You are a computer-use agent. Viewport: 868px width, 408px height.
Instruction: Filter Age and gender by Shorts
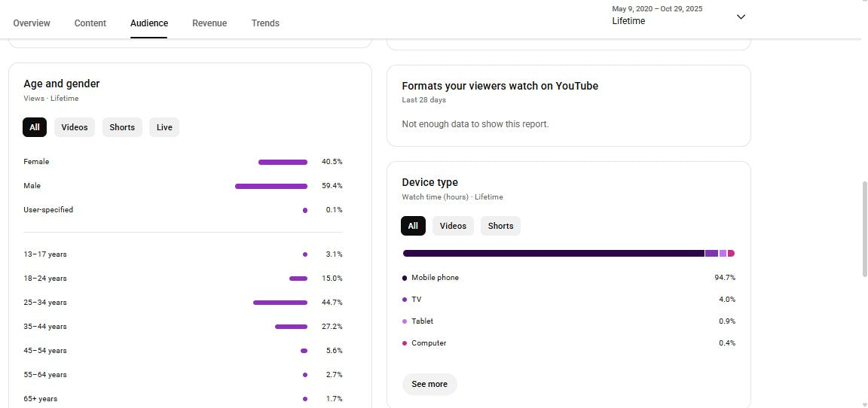click(x=122, y=127)
